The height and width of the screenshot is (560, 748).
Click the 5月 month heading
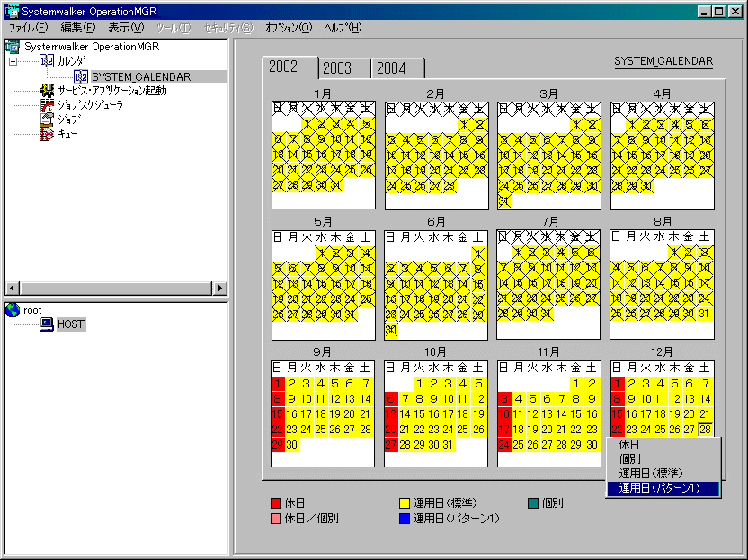(323, 222)
